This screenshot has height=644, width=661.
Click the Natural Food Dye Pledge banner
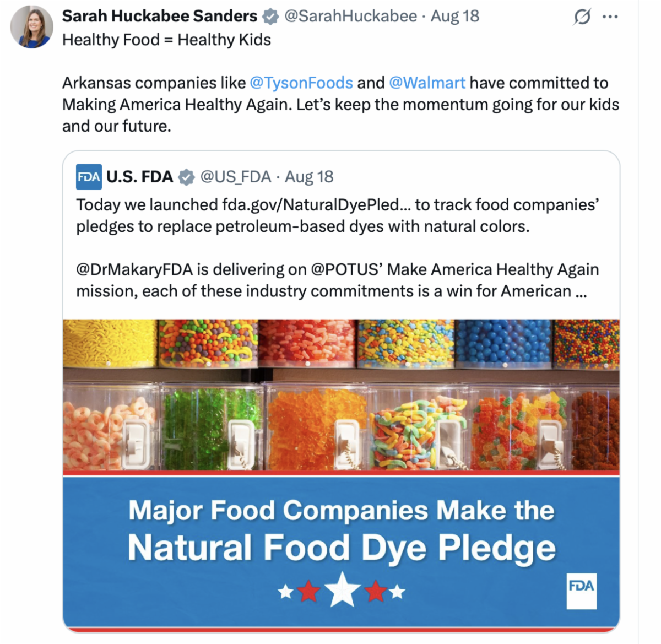pyautogui.click(x=342, y=552)
